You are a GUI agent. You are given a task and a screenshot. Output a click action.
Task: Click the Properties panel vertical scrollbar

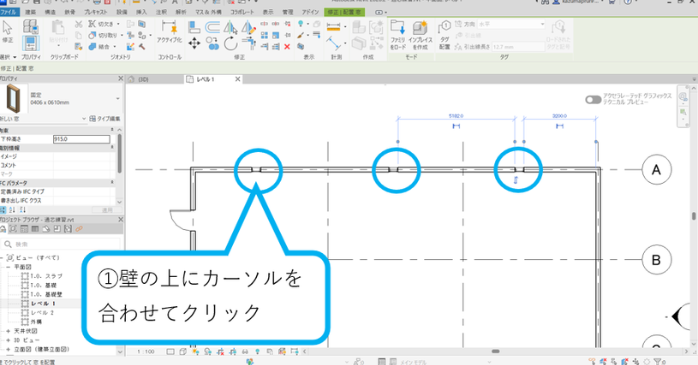tap(119, 153)
